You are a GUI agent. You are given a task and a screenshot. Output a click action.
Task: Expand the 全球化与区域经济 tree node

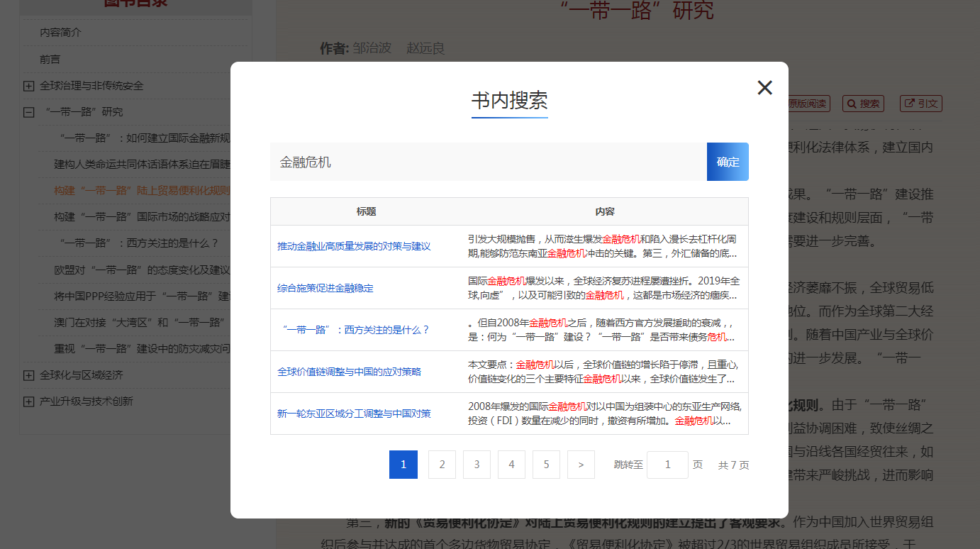29,375
